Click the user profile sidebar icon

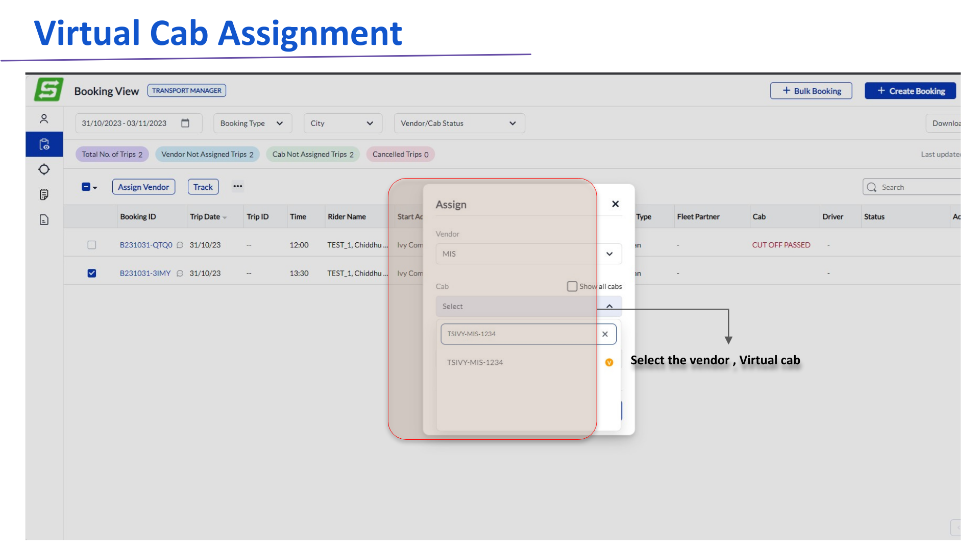44,119
